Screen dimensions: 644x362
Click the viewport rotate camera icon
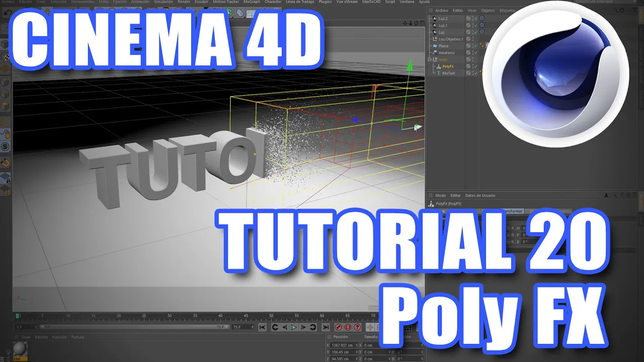416,23
